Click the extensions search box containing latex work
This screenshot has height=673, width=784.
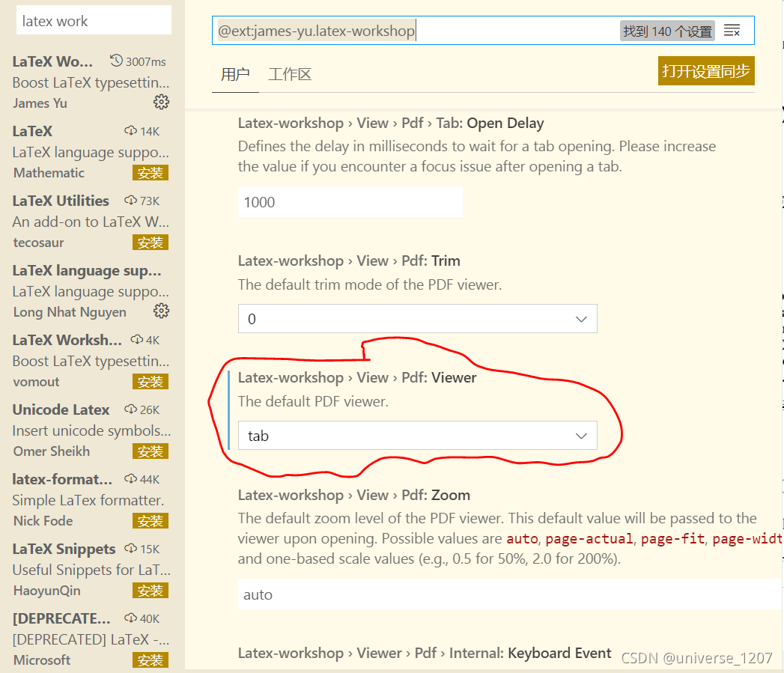tap(94, 21)
